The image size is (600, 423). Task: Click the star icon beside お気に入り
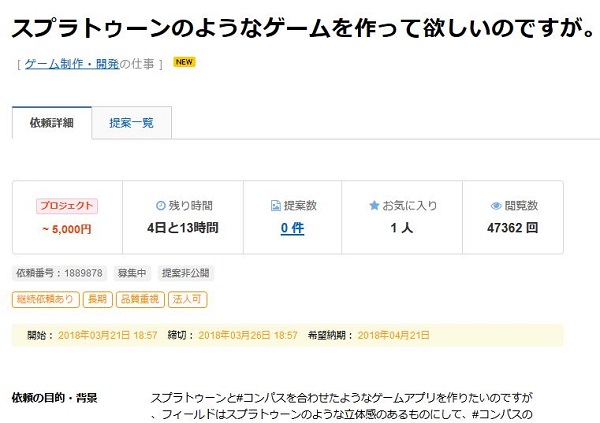point(374,206)
